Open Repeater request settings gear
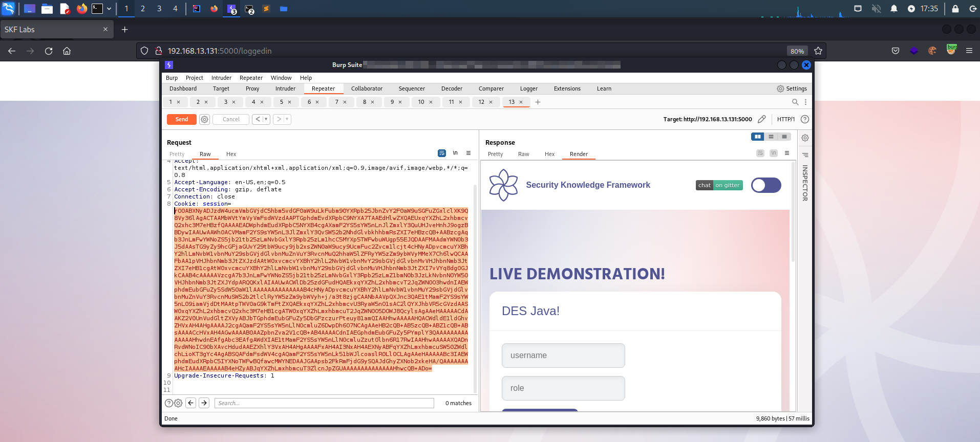The height and width of the screenshot is (442, 980). coord(204,119)
